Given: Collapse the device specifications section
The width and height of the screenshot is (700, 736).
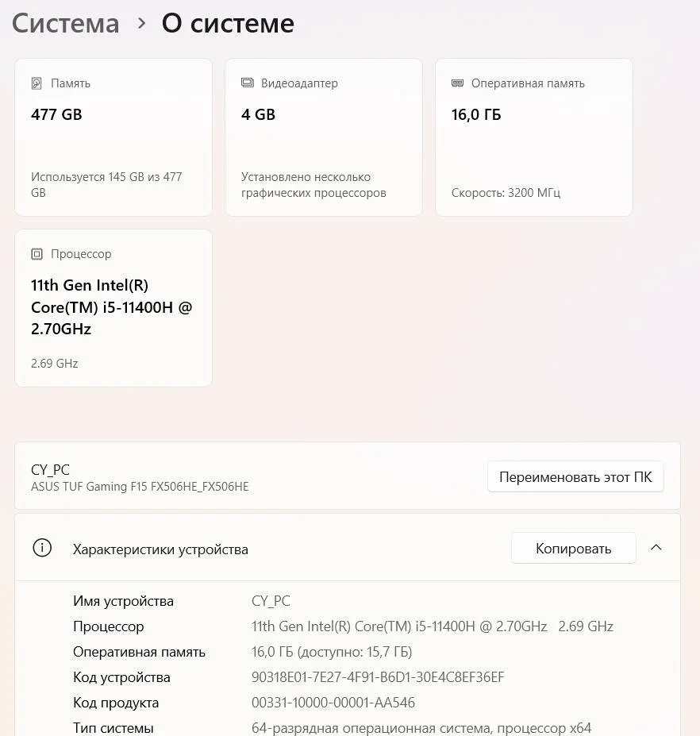Looking at the screenshot, I should click(656, 548).
